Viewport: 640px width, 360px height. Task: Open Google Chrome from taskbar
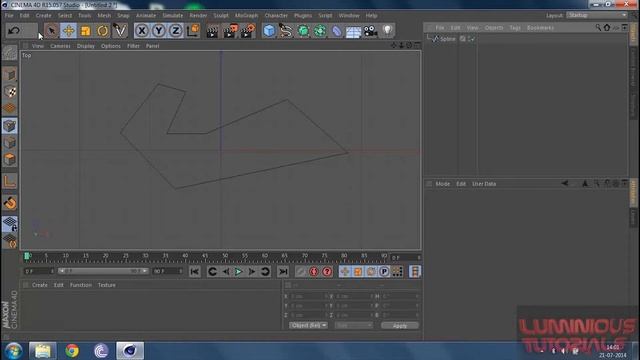pyautogui.click(x=72, y=351)
